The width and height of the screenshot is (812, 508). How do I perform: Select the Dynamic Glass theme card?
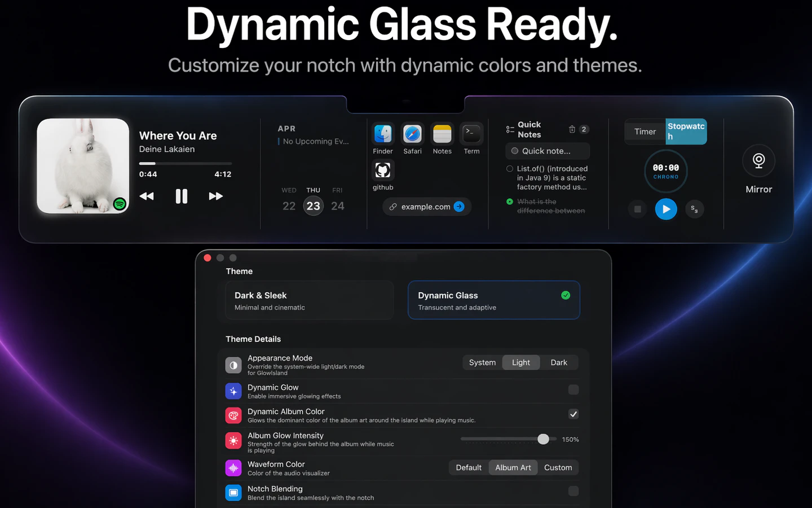(494, 300)
